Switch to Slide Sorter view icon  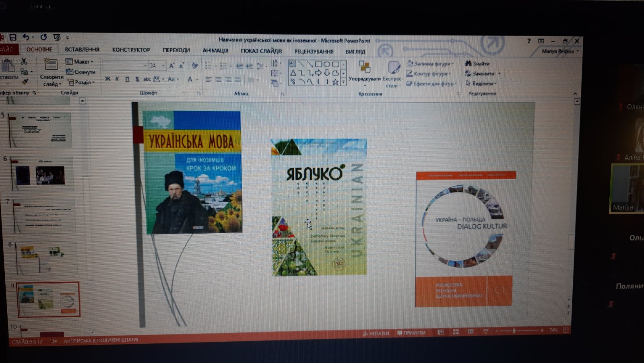tap(456, 332)
